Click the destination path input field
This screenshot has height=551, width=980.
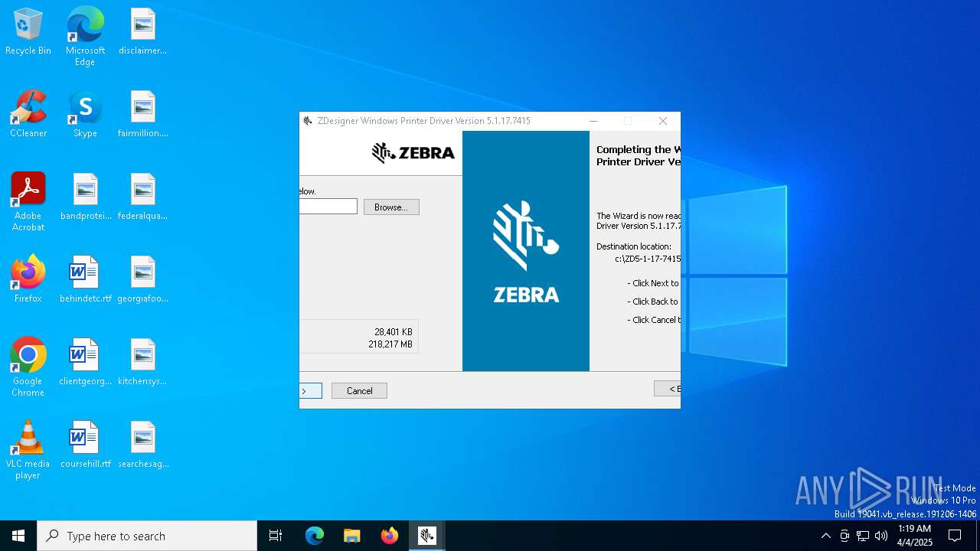[x=328, y=207]
